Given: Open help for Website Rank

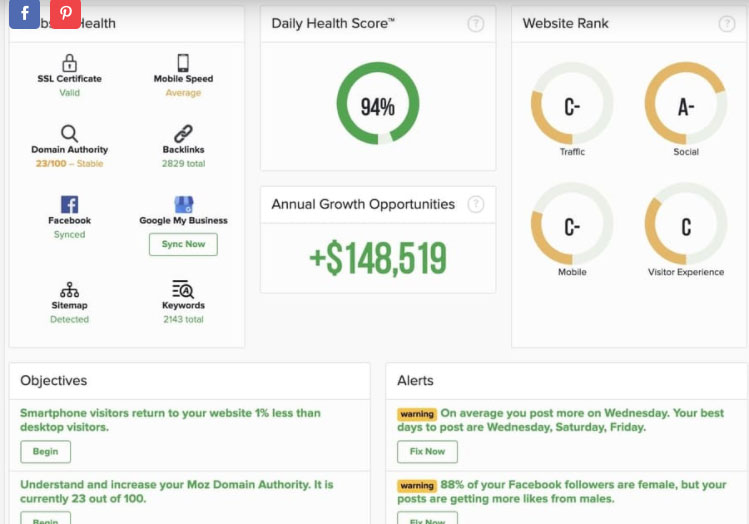Looking at the screenshot, I should click(727, 24).
